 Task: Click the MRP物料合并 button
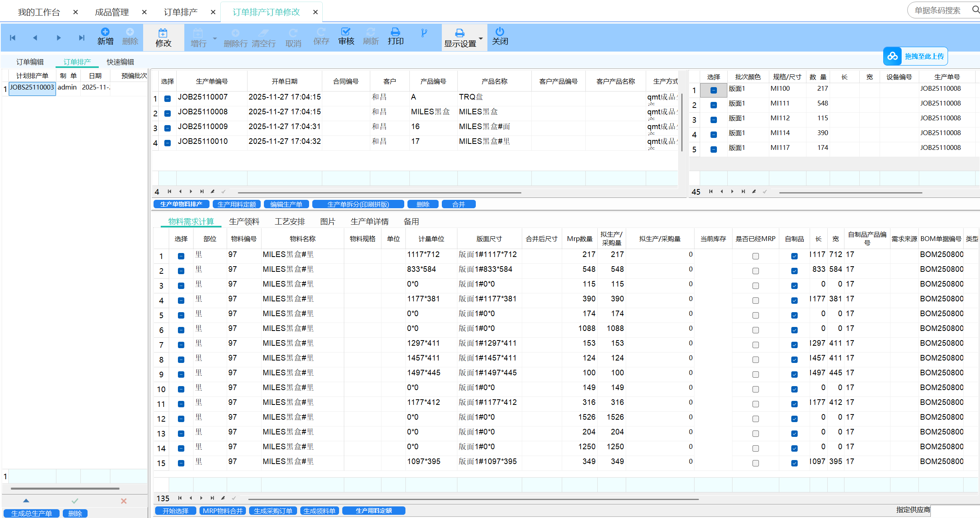tap(222, 511)
